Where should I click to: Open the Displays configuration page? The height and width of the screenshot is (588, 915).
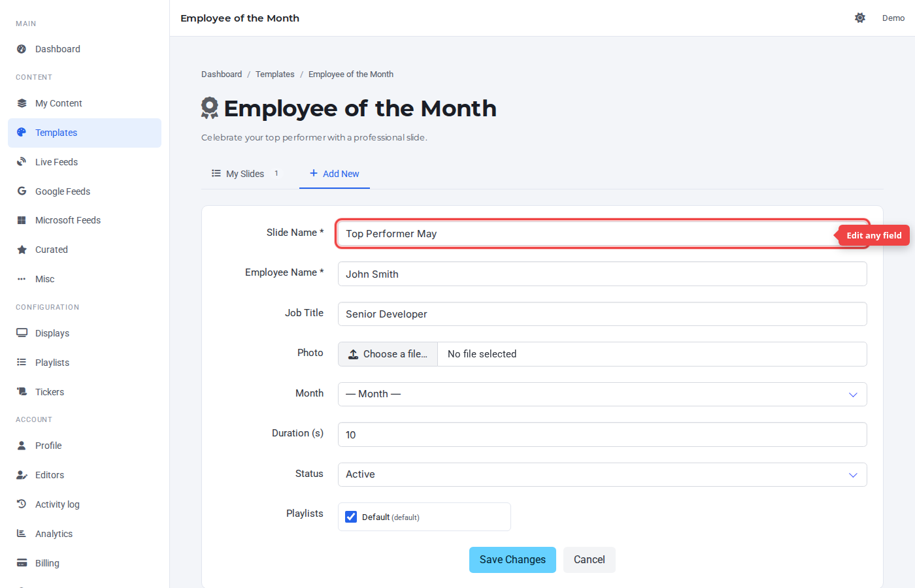pyautogui.click(x=84, y=333)
